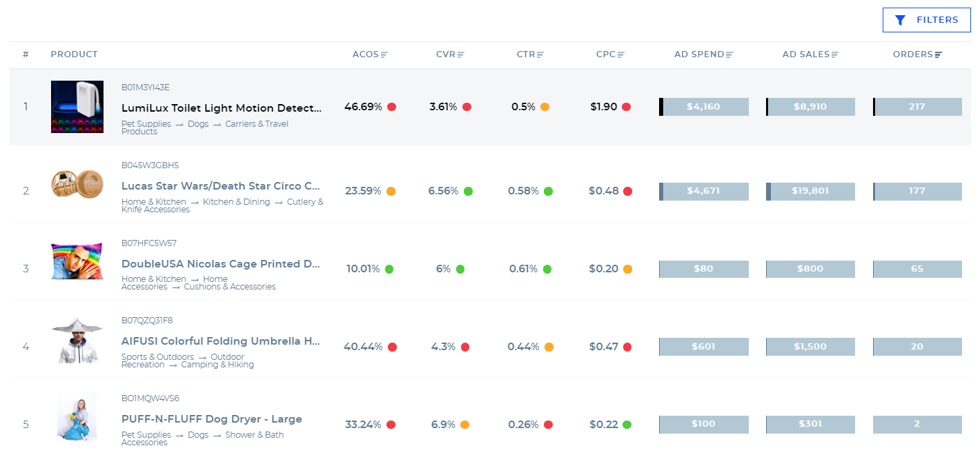This screenshot has height=455, width=980.
Task: Select ASIN B045W3GBH5
Action: pos(150,165)
